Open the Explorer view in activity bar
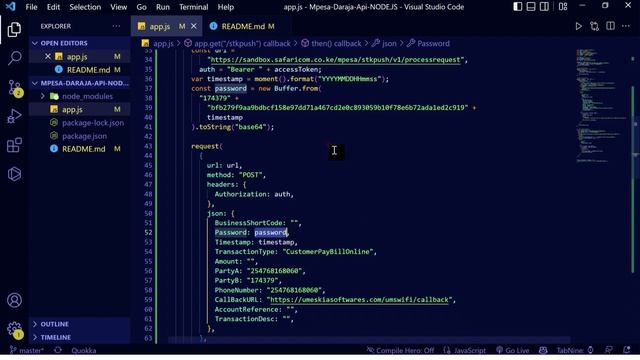The width and height of the screenshot is (640, 360). (14, 29)
